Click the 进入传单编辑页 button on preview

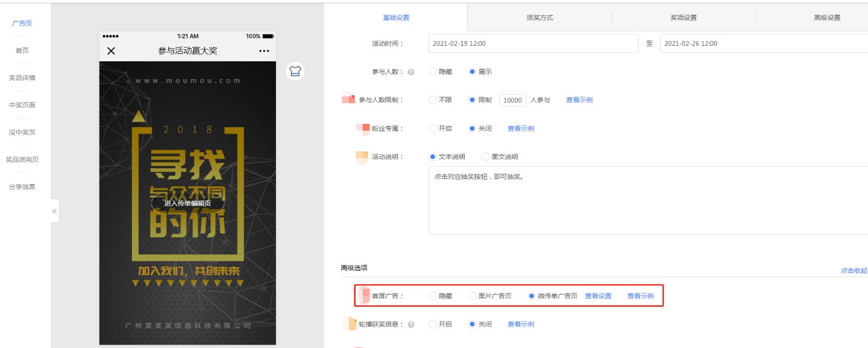click(x=188, y=203)
